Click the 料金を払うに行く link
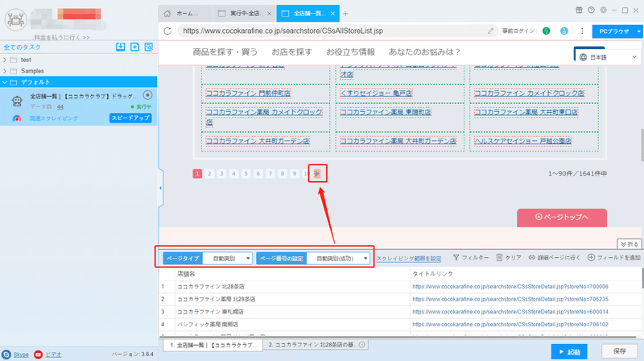The height and width of the screenshot is (361, 644). click(x=62, y=37)
